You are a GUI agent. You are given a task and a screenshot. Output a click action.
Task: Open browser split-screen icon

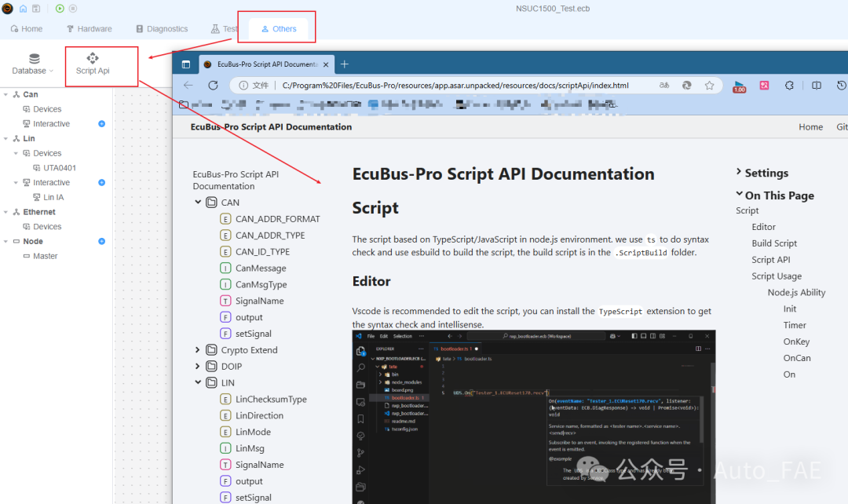817,85
